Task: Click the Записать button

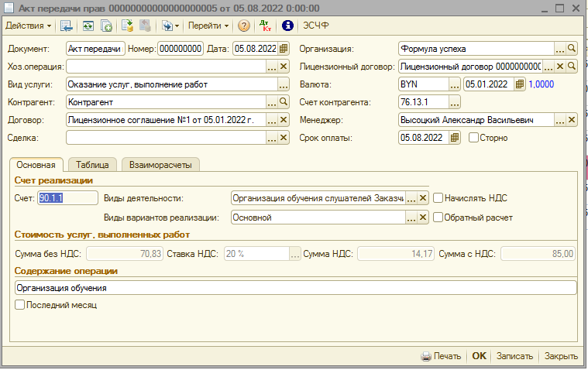Action: 514,356
